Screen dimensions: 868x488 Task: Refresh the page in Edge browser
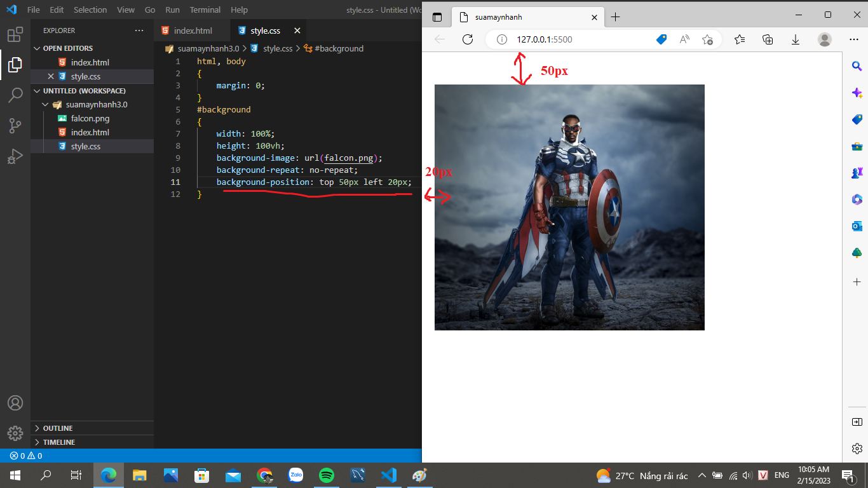(468, 39)
